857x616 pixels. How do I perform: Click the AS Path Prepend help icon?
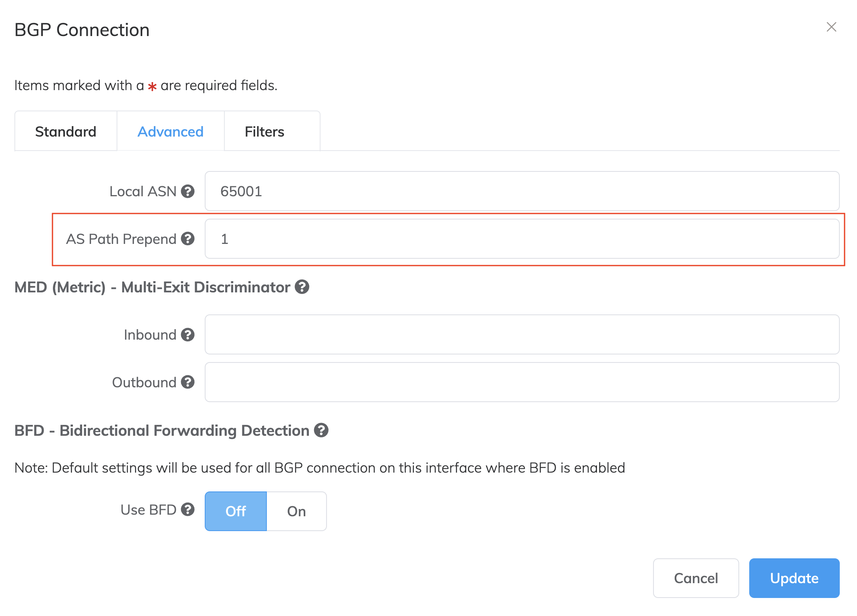(x=188, y=239)
